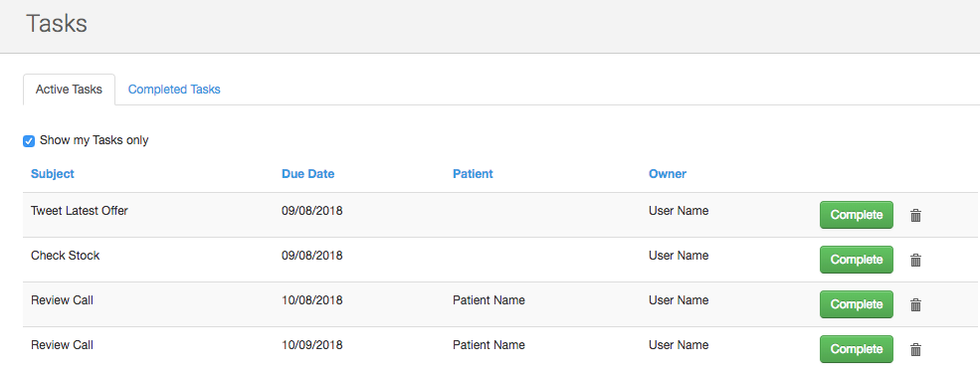This screenshot has width=980, height=373.
Task: Select Review Call subject in 10/09/2018 row
Action: [62, 345]
